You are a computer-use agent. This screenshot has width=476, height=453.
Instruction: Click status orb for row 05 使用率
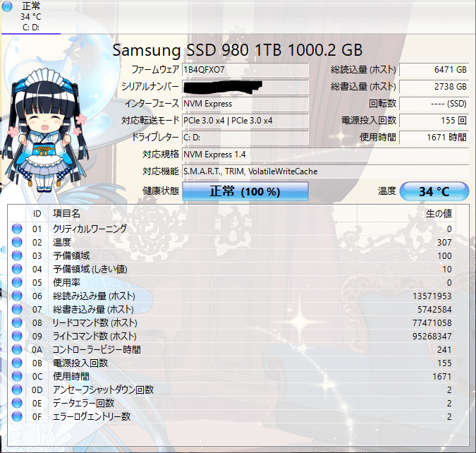pos(17,282)
